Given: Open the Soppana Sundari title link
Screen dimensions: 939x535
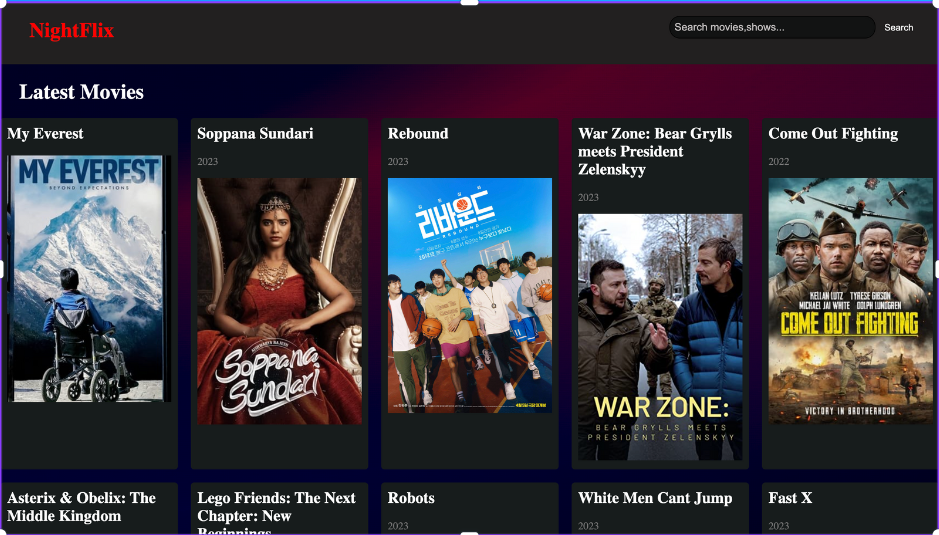Looking at the screenshot, I should coord(255,134).
